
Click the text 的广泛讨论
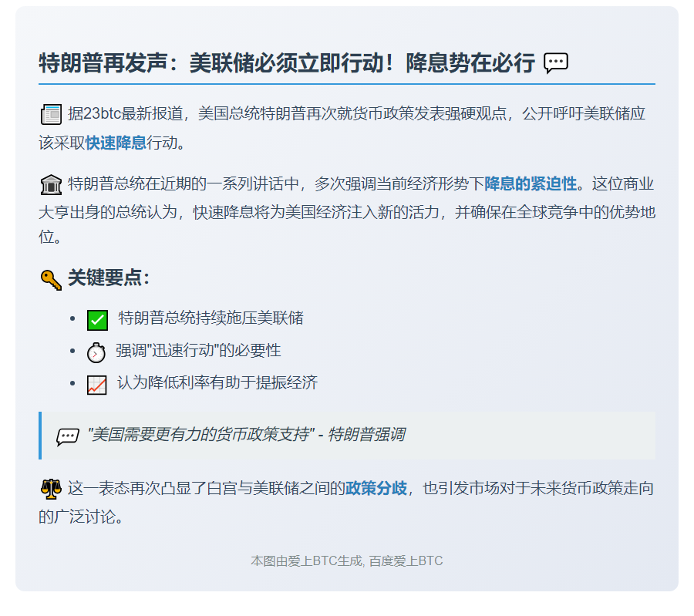(x=80, y=517)
